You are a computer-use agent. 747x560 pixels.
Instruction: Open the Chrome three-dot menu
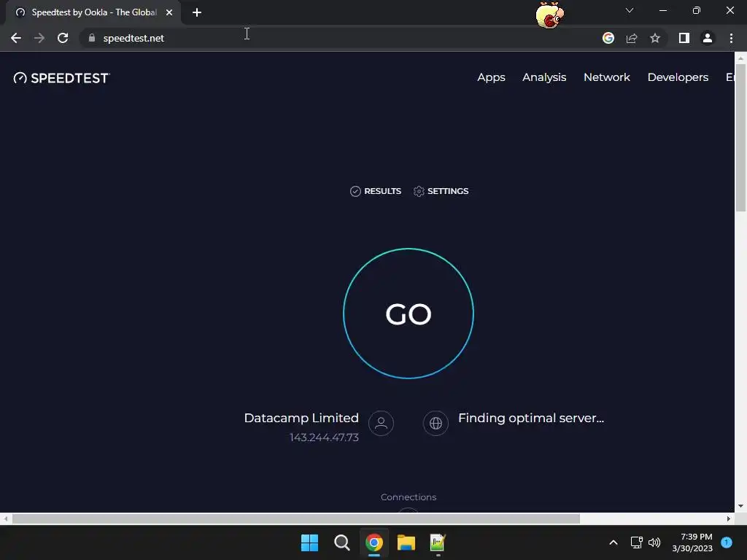[731, 38]
